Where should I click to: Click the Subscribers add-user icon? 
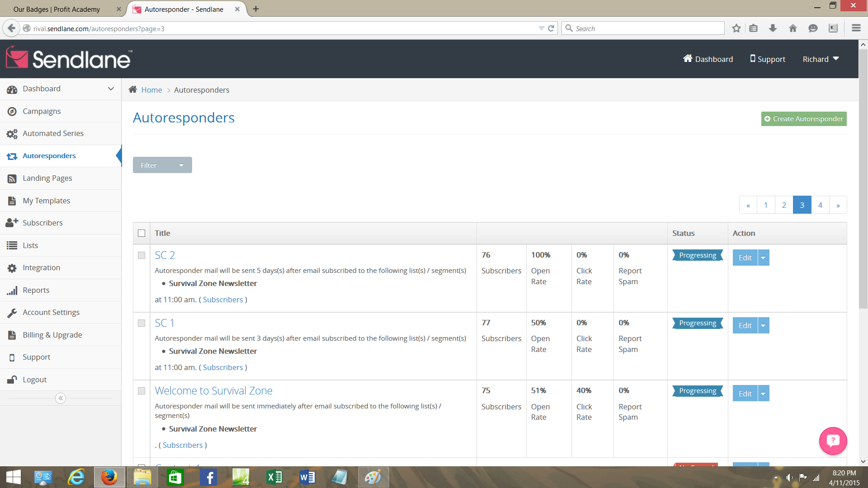12,223
